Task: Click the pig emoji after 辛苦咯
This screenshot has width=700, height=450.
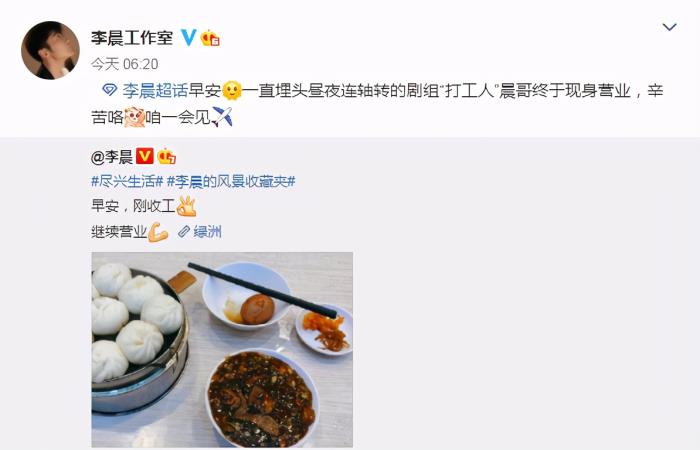Action: coord(134,117)
